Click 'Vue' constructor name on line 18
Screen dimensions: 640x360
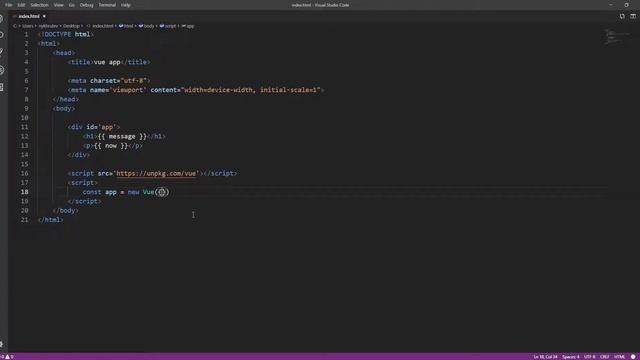coord(149,192)
